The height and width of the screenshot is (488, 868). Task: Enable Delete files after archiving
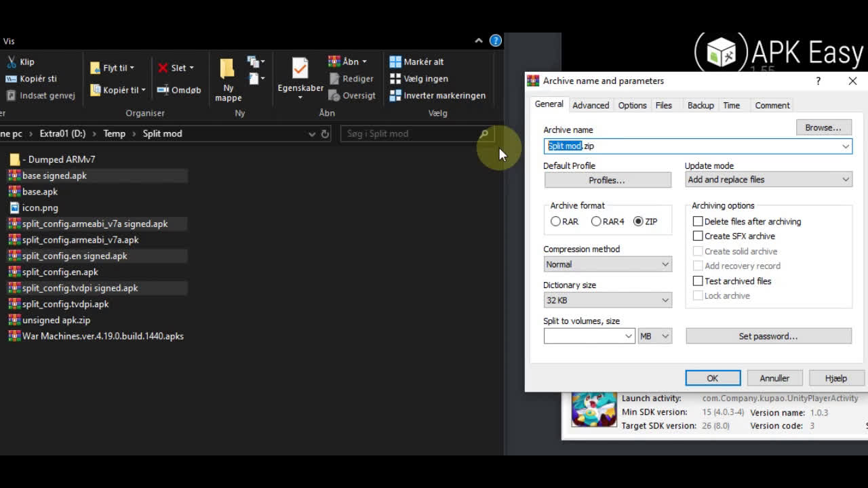(698, 222)
